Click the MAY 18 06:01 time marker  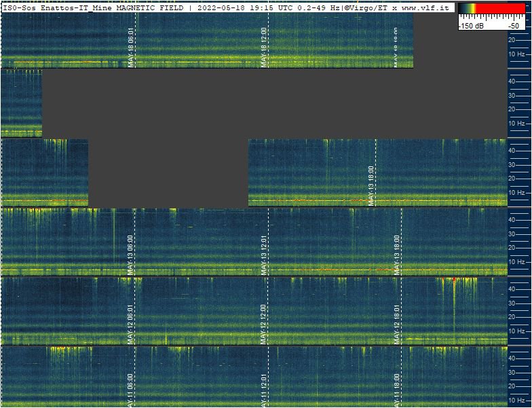pos(132,48)
